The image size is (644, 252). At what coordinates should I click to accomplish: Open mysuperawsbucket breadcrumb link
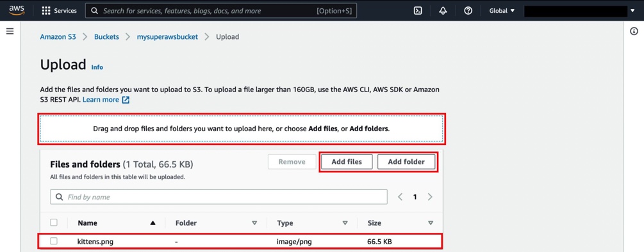pyautogui.click(x=167, y=37)
